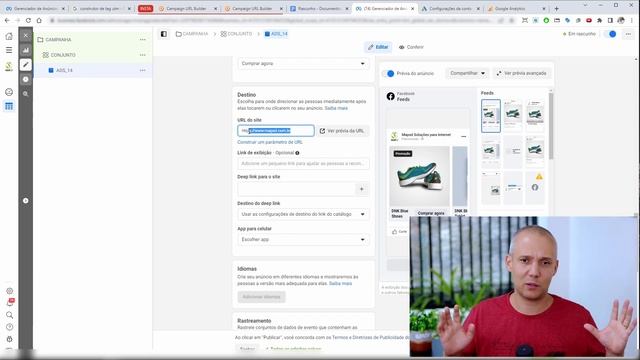Image resolution: width=640 pixels, height=360 pixels.
Task: Click Ver prévia avançada button
Action: 522,73
